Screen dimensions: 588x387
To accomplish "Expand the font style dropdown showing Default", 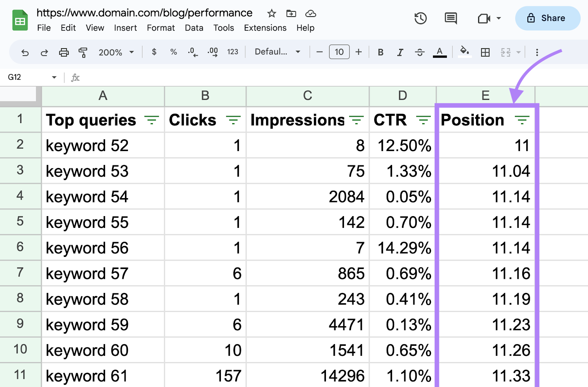I will 277,52.
